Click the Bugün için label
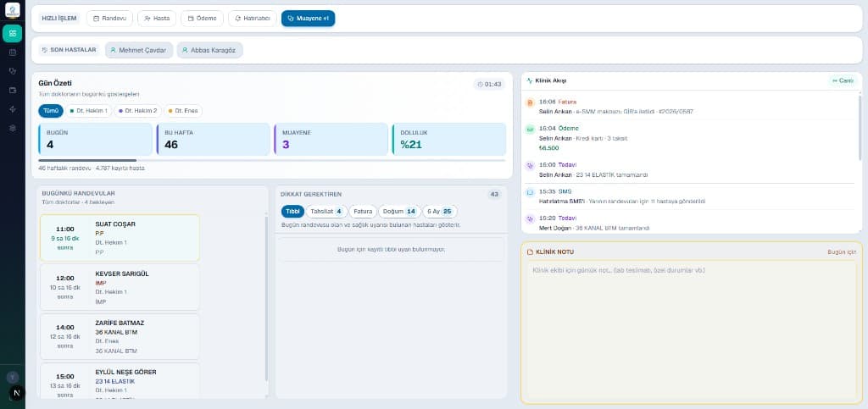Screen dimensions: 868x409 tap(842, 252)
